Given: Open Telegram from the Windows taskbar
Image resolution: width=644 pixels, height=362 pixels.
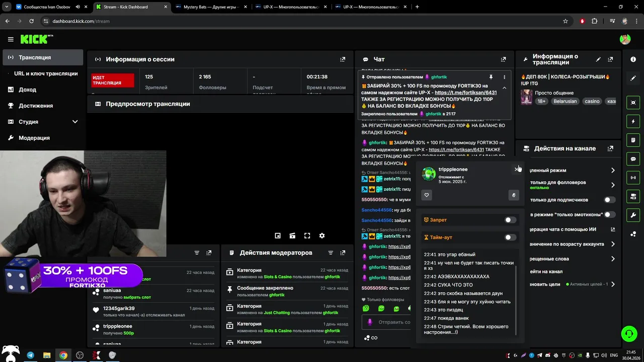Looking at the screenshot, I should tap(30, 355).
